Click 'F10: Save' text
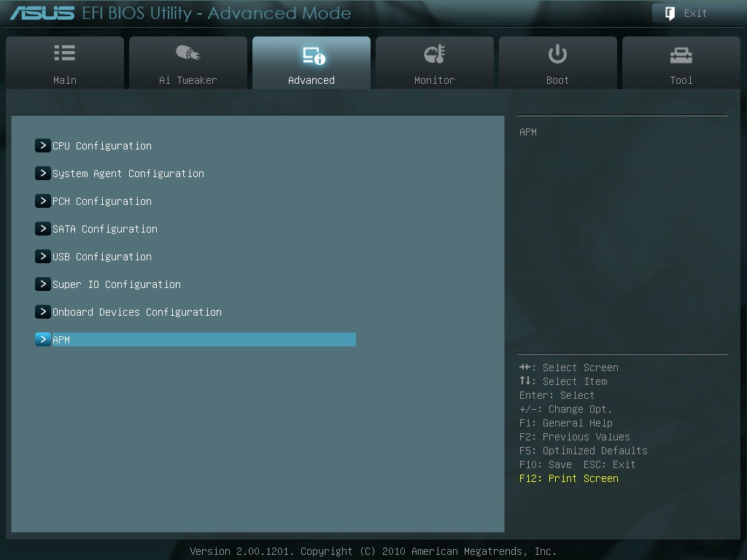Viewport: 747px width, 560px height. pyautogui.click(x=546, y=464)
